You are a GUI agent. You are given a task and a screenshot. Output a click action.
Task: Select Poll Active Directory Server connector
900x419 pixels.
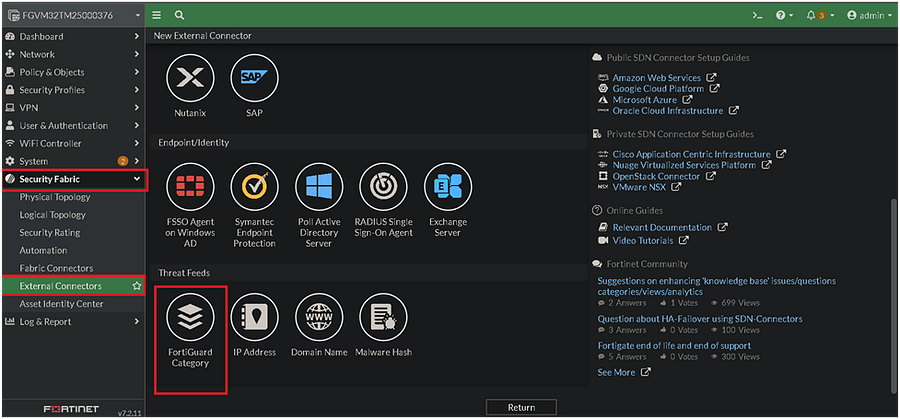pos(319,187)
